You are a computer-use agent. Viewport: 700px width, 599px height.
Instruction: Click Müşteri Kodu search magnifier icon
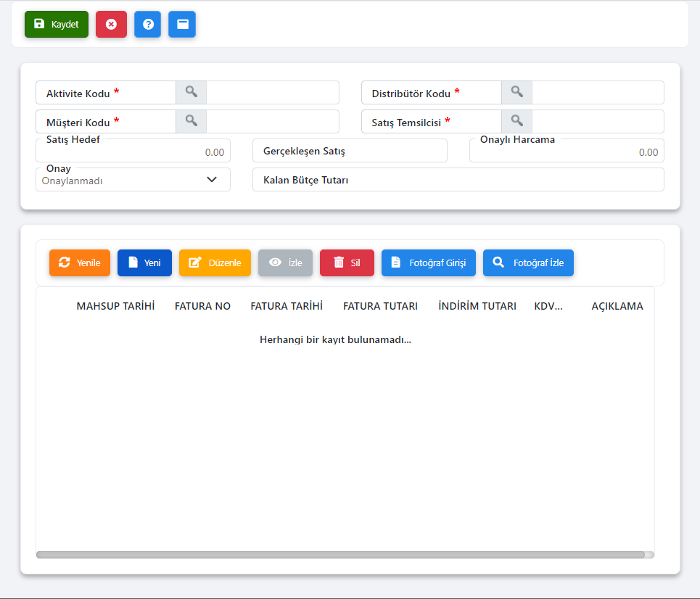point(191,121)
